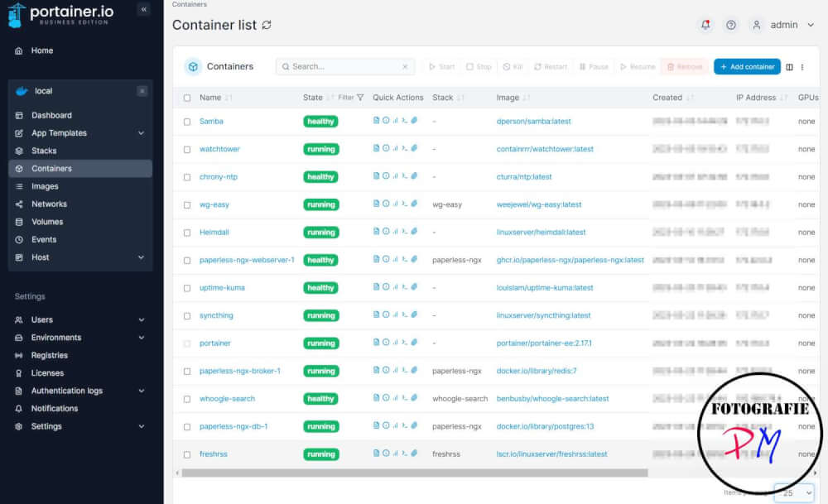Open the paperless-ngx-broker-1 container link
The image size is (828, 504).
coord(240,371)
